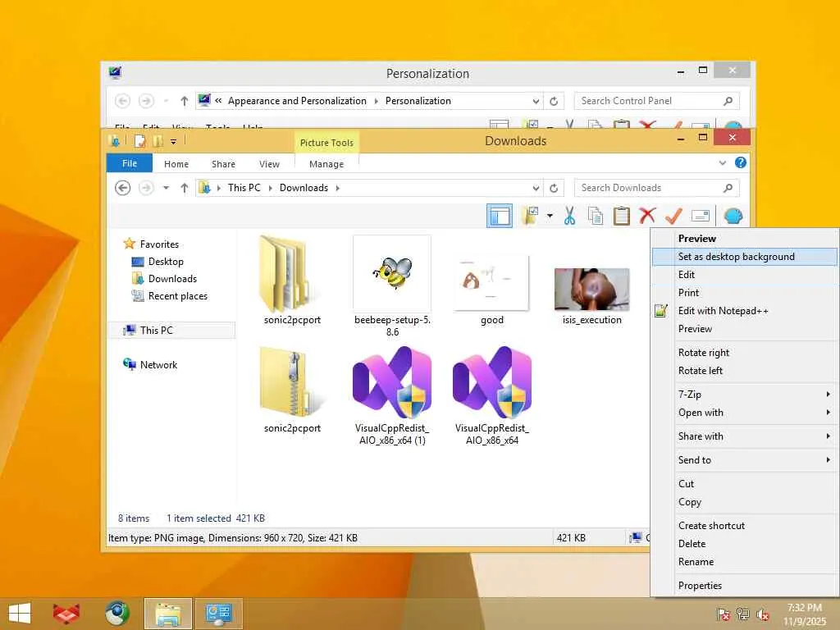Click the File Explorer taskbar icon
The image size is (840, 630).
(167, 614)
